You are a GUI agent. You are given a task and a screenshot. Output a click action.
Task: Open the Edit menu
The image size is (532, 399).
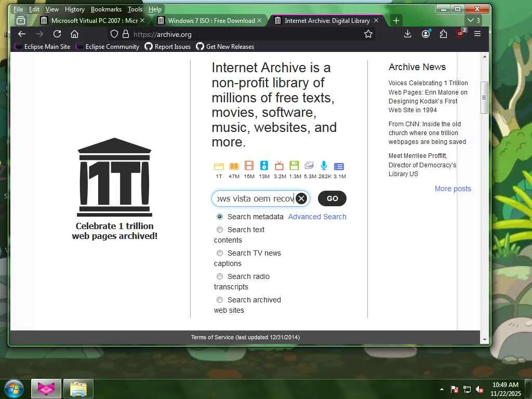(x=34, y=9)
